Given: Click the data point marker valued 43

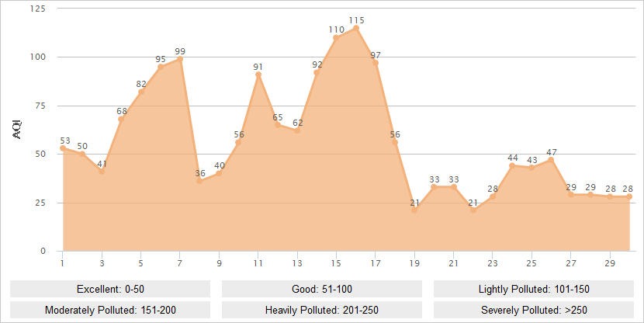Looking at the screenshot, I should 531,168.
